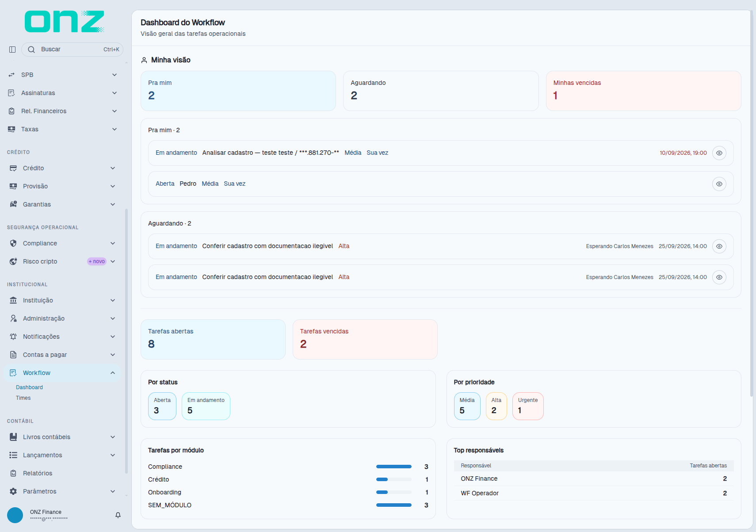Open the Dashboard submenu item
Image resolution: width=756 pixels, height=532 pixels.
click(29, 387)
